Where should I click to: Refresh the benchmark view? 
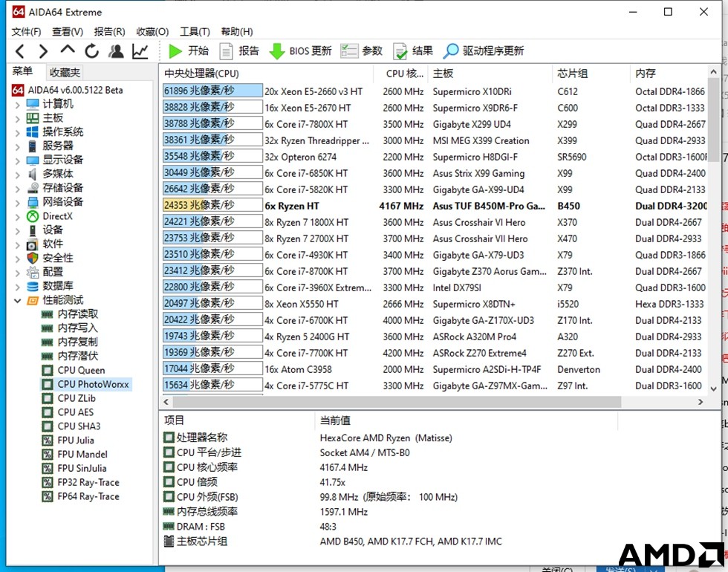coord(92,51)
